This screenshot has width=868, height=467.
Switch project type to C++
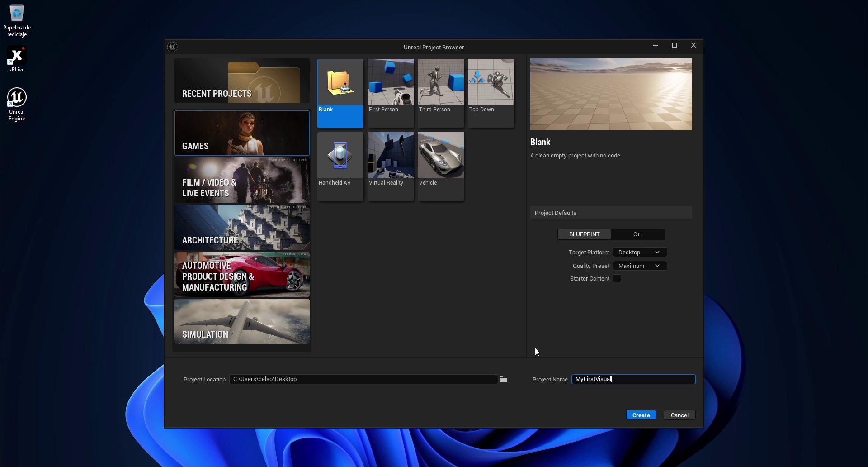click(x=638, y=234)
